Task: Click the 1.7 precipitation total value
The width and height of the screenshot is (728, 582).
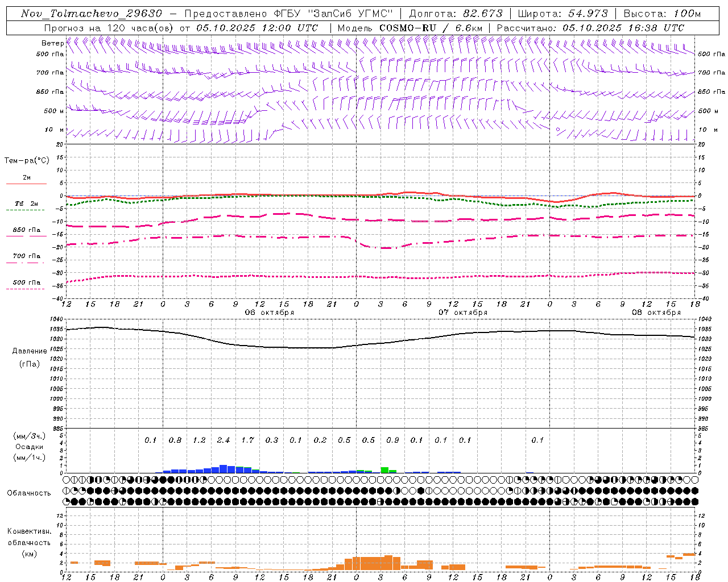Action: pos(247,440)
